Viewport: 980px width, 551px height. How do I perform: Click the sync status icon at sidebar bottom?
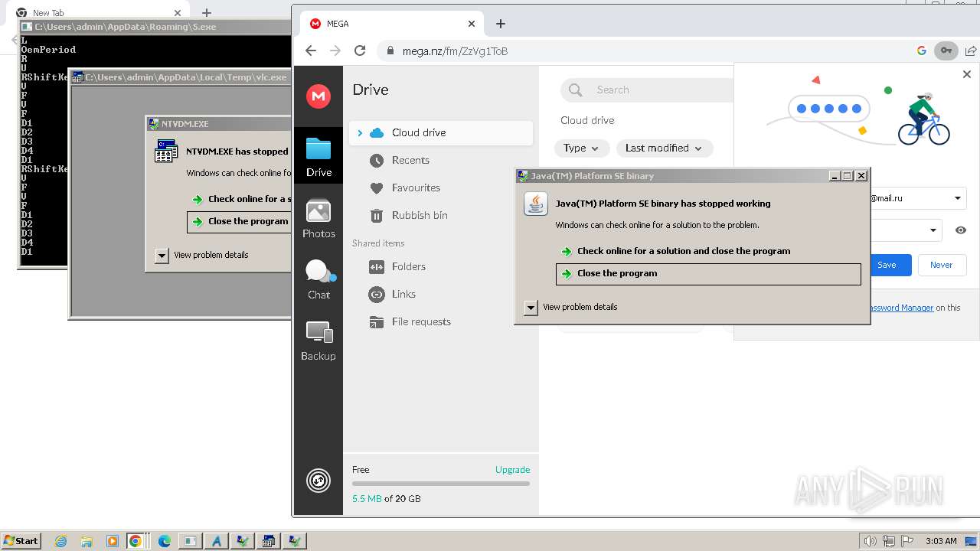318,480
